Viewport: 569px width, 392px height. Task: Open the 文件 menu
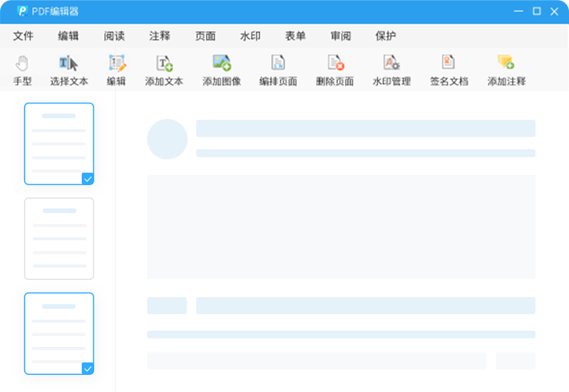[23, 36]
